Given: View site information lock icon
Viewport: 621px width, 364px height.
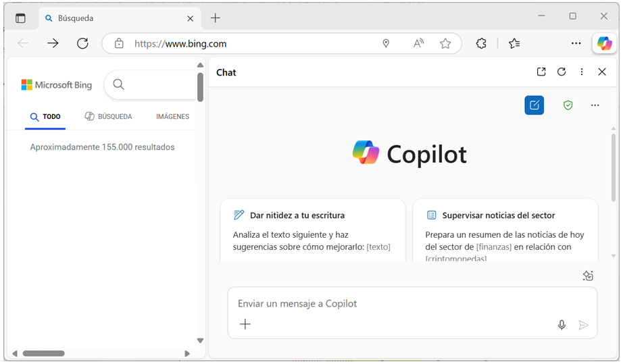Looking at the screenshot, I should point(119,43).
